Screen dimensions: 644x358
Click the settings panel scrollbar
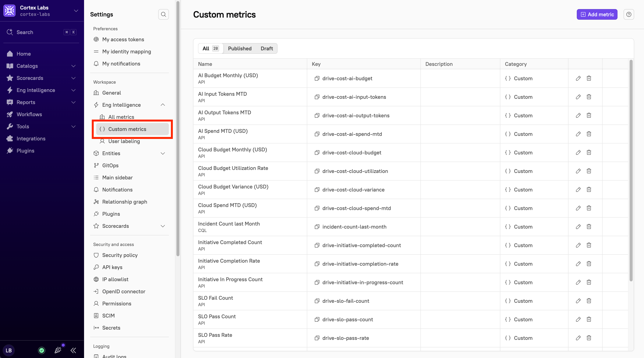coord(178,129)
